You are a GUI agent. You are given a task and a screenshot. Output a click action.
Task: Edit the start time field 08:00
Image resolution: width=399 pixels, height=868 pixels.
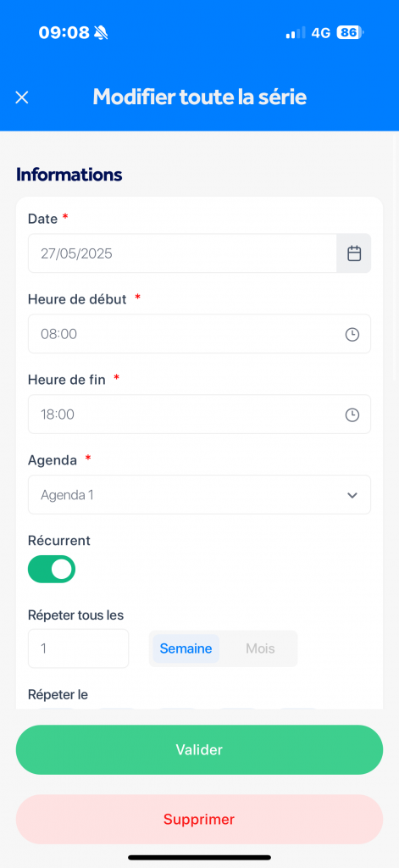pos(199,334)
